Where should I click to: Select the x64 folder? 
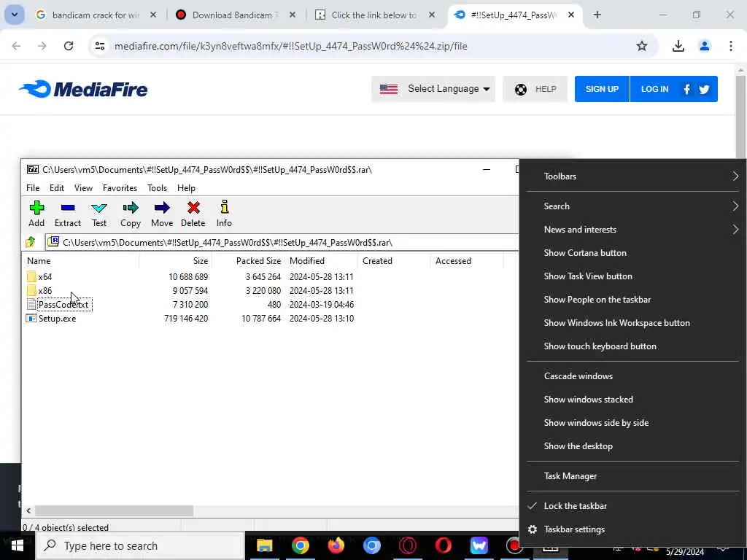point(44,276)
